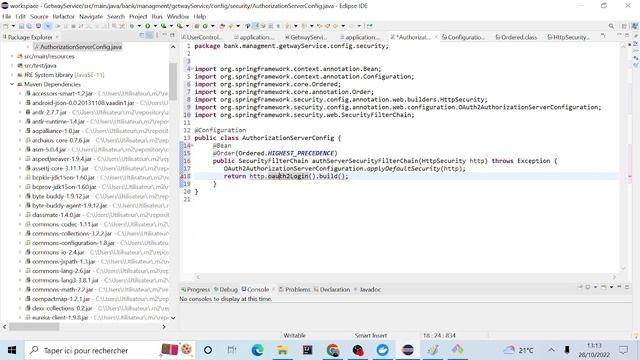Maximize the Package Explorer view
This screenshot has width=640, height=360.
click(172, 35)
